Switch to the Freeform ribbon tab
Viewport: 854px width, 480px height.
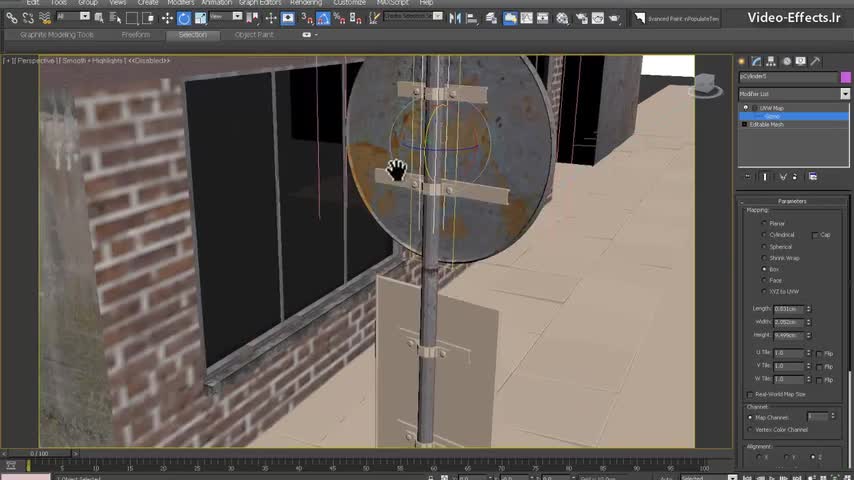click(136, 35)
